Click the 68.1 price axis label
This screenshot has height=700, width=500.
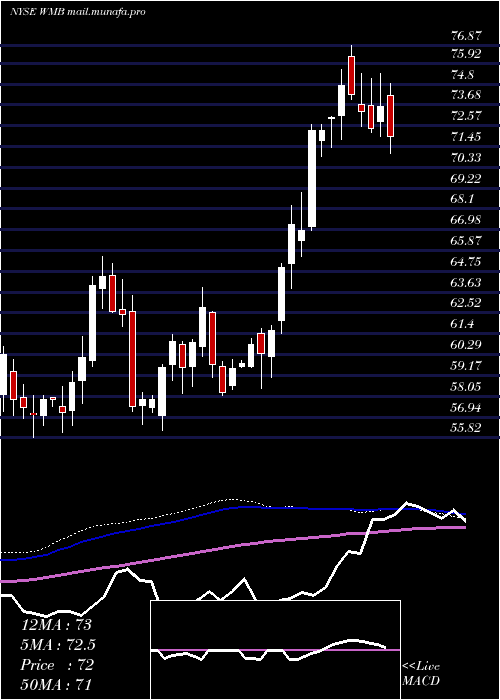tap(462, 199)
